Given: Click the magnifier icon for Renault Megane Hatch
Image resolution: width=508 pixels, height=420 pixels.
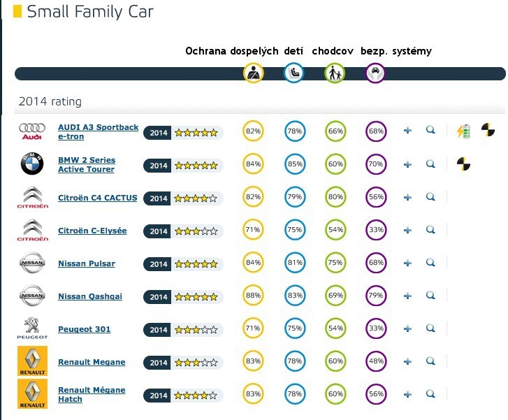Looking at the screenshot, I should 430,394.
